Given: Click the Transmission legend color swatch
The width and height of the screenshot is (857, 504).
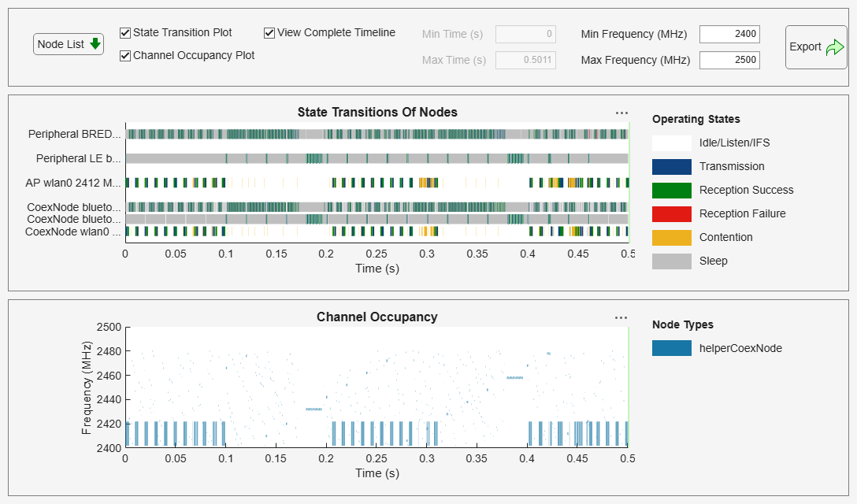Looking at the screenshot, I should (672, 167).
